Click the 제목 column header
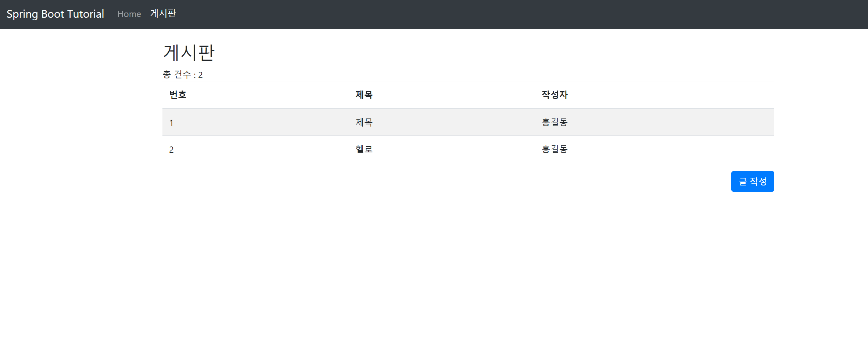 [x=364, y=95]
